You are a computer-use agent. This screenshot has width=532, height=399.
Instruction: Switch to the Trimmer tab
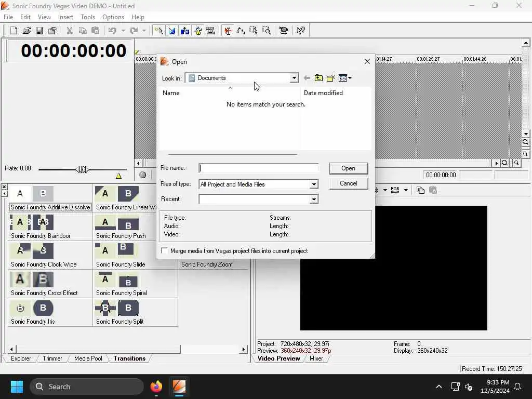pyautogui.click(x=52, y=358)
